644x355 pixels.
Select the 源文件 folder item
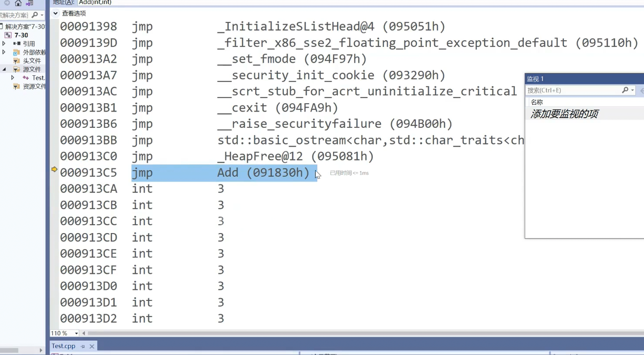pyautogui.click(x=31, y=69)
